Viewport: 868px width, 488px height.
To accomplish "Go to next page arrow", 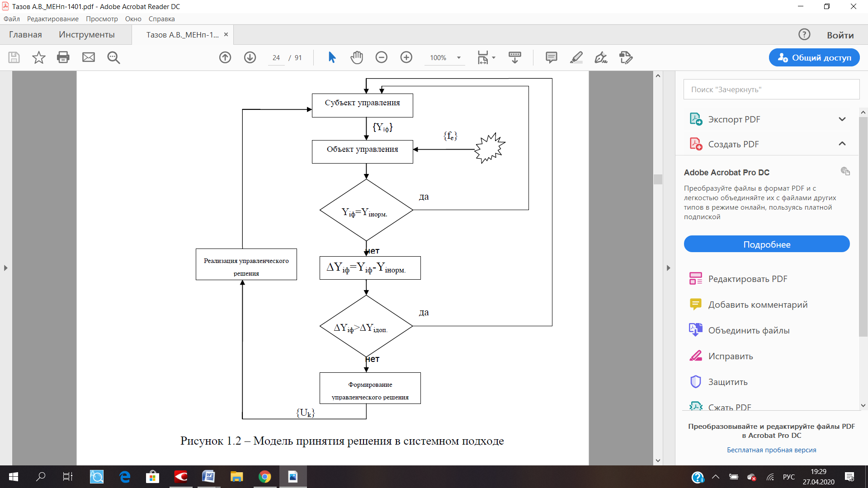I will 250,57.
